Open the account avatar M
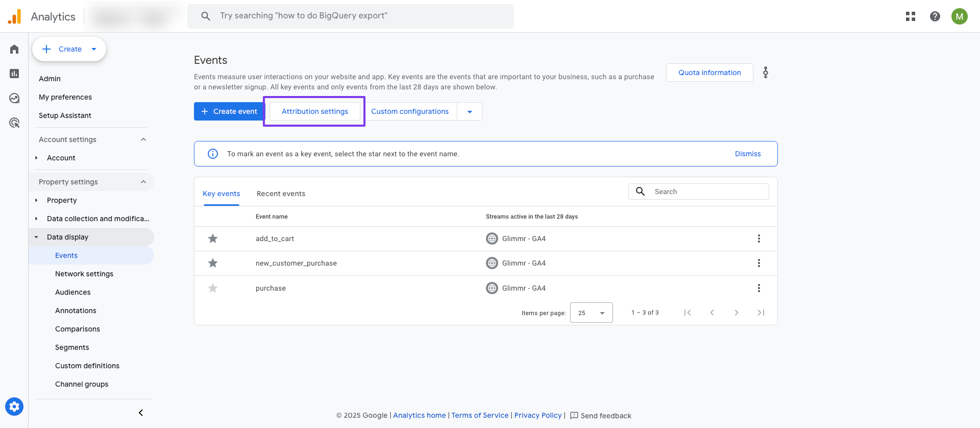The width and height of the screenshot is (980, 428). [960, 16]
